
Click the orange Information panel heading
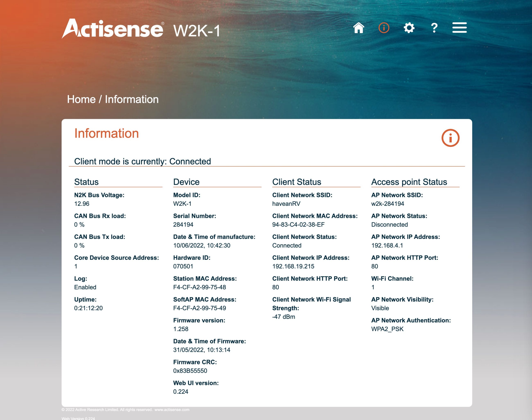[x=106, y=133]
